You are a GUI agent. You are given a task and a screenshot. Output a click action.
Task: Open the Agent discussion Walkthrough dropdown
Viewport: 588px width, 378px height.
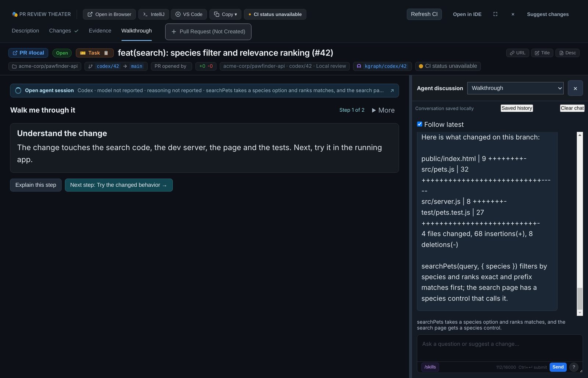[515, 88]
